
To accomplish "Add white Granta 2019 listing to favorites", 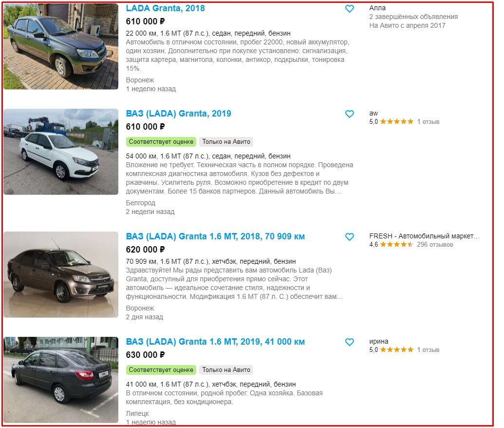I will pyautogui.click(x=350, y=114).
